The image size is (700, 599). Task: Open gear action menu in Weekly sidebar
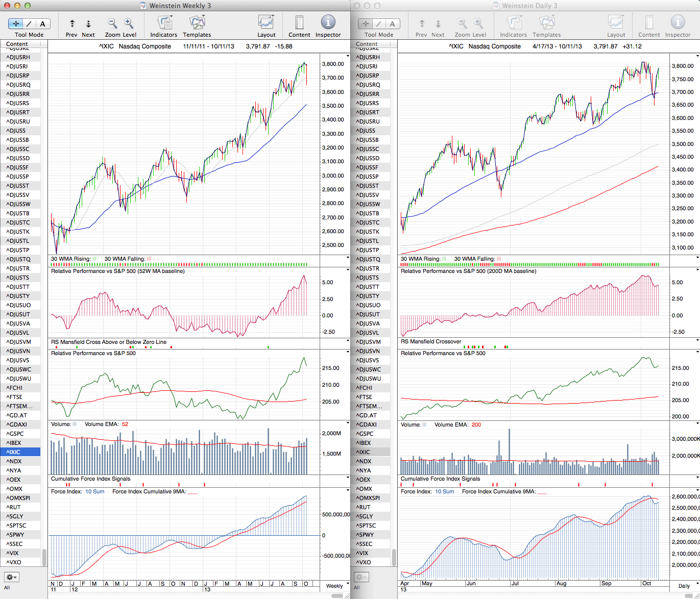pyautogui.click(x=11, y=577)
